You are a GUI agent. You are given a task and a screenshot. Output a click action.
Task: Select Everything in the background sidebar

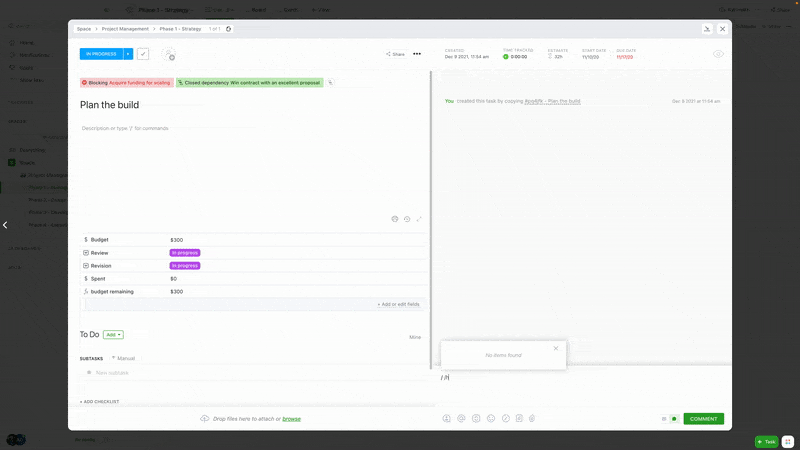(32, 150)
